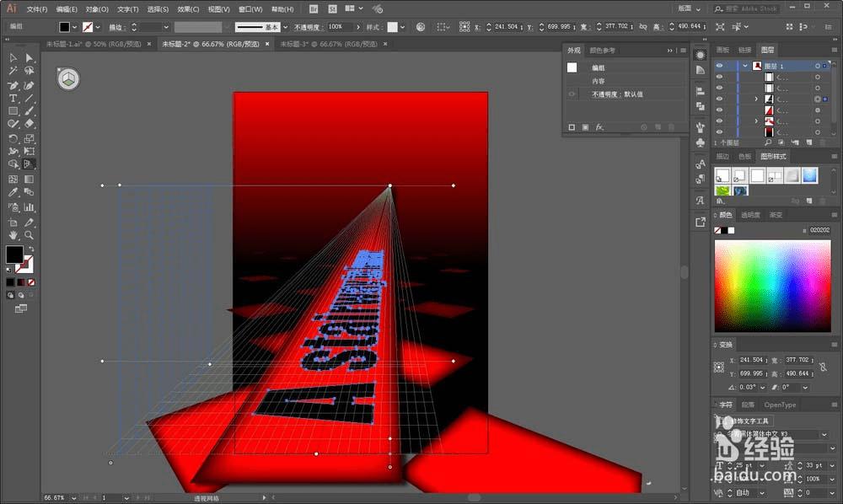Click the blue graphic style thumbnail
This screenshot has height=504, width=843.
pos(809,175)
